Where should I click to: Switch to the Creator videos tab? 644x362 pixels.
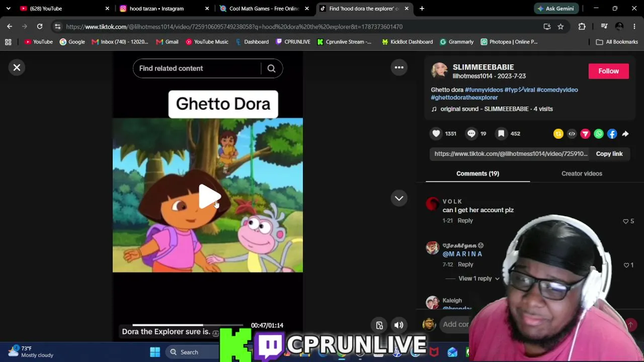(x=582, y=173)
